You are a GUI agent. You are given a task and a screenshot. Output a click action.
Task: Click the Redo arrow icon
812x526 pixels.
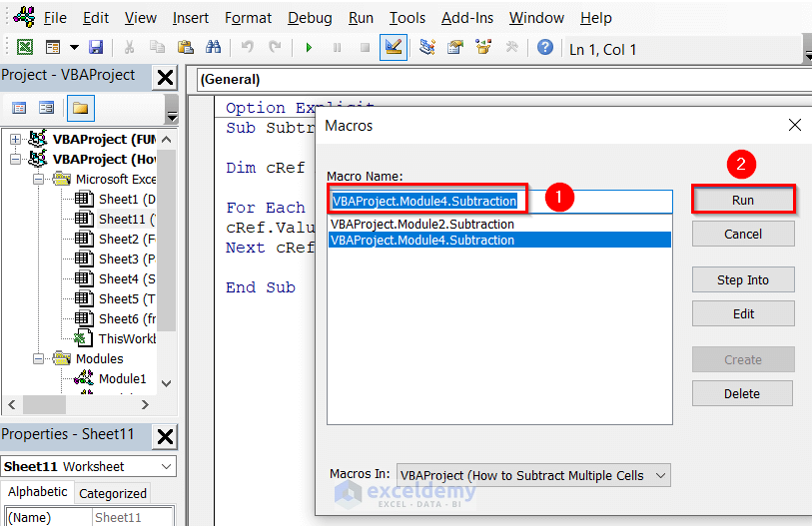(x=275, y=48)
